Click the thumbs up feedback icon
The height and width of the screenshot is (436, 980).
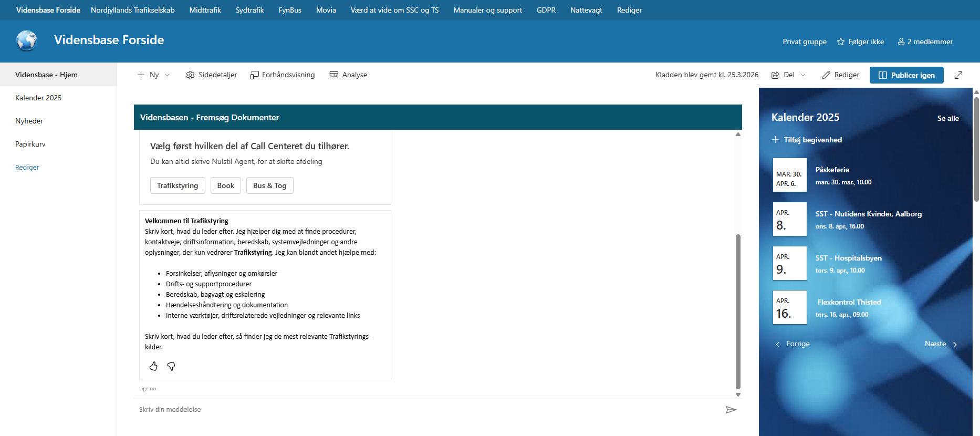click(153, 366)
